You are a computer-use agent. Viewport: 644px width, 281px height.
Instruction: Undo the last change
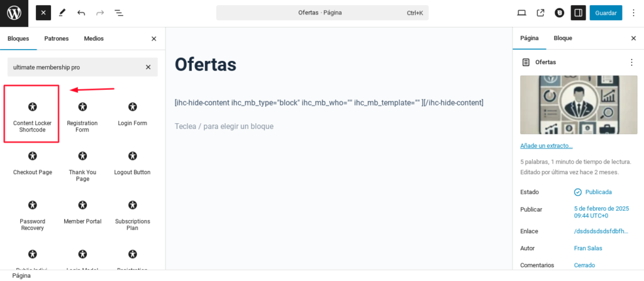click(81, 13)
